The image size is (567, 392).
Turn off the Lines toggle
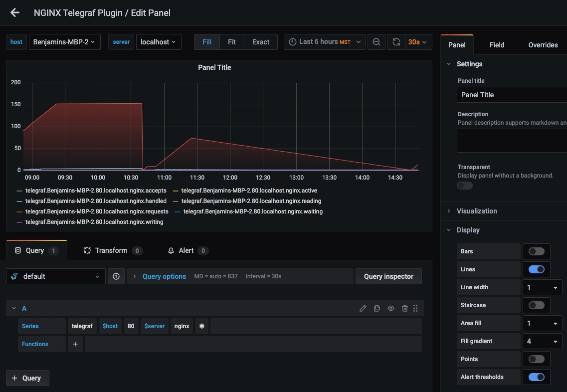pos(536,269)
